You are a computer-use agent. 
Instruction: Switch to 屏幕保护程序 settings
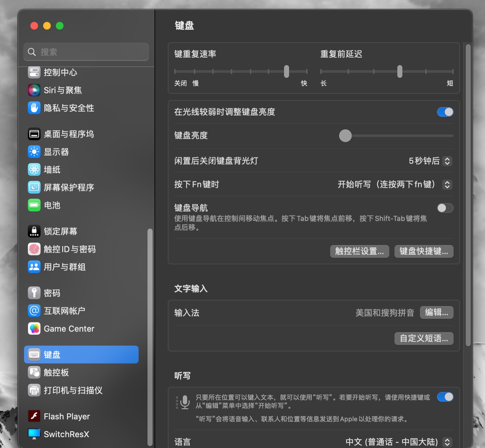click(34, 187)
